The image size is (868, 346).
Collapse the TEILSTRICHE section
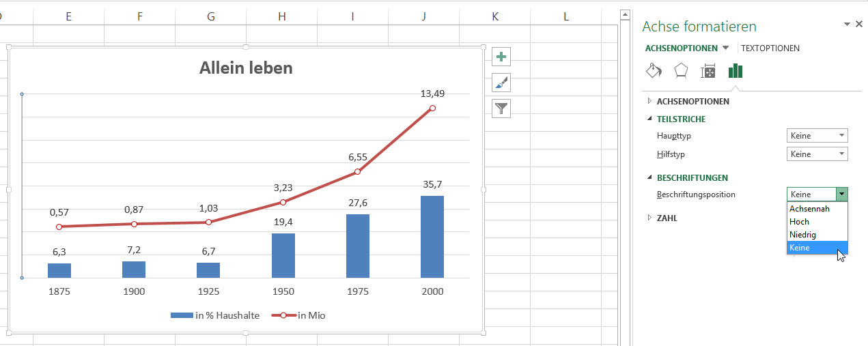pyautogui.click(x=681, y=119)
